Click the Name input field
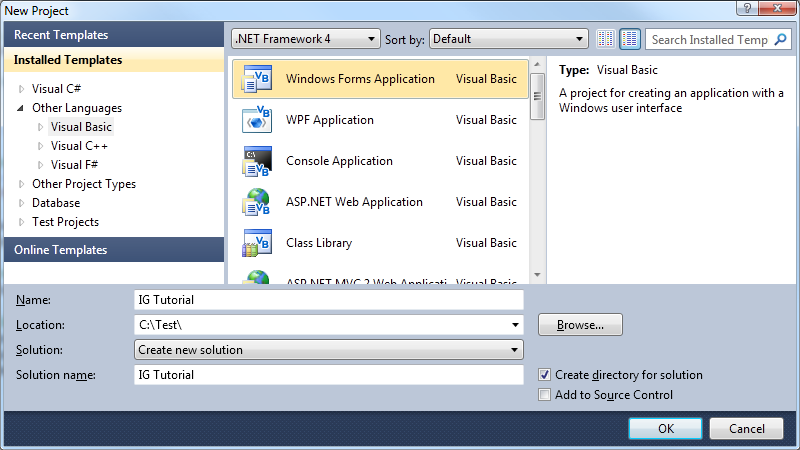This screenshot has height=450, width=800. tap(329, 300)
